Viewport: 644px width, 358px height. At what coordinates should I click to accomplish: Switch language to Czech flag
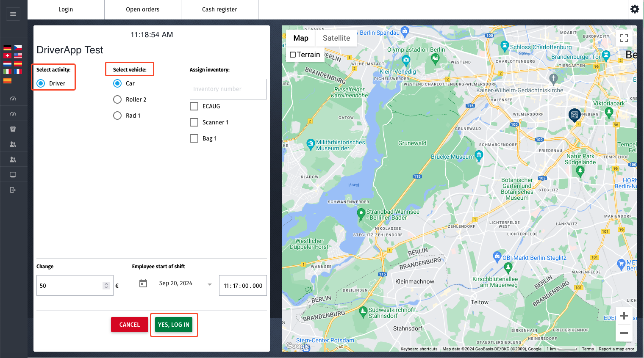point(18,48)
